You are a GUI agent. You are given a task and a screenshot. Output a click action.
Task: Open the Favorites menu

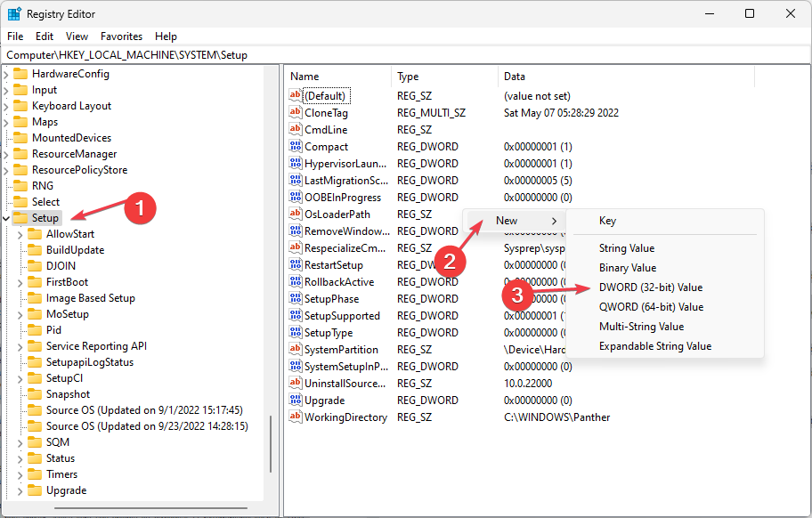(121, 36)
